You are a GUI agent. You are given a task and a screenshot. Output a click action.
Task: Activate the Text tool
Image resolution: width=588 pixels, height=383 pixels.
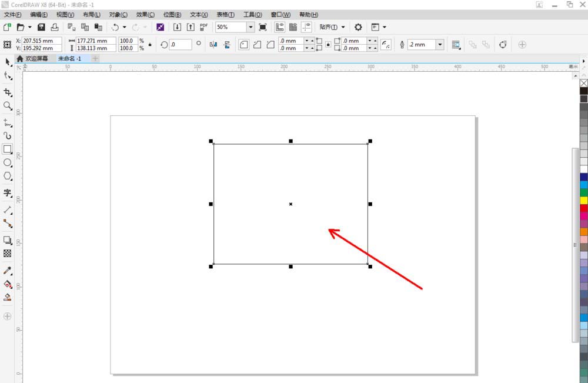pyautogui.click(x=8, y=193)
